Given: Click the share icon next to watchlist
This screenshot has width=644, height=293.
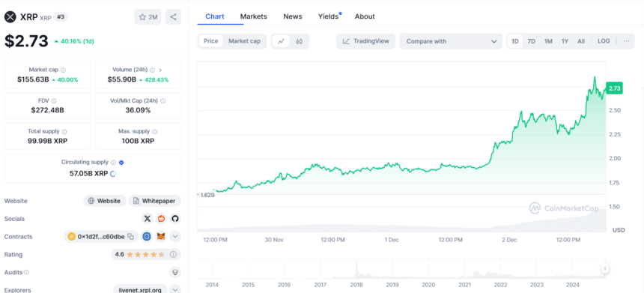Looking at the screenshot, I should (x=173, y=16).
